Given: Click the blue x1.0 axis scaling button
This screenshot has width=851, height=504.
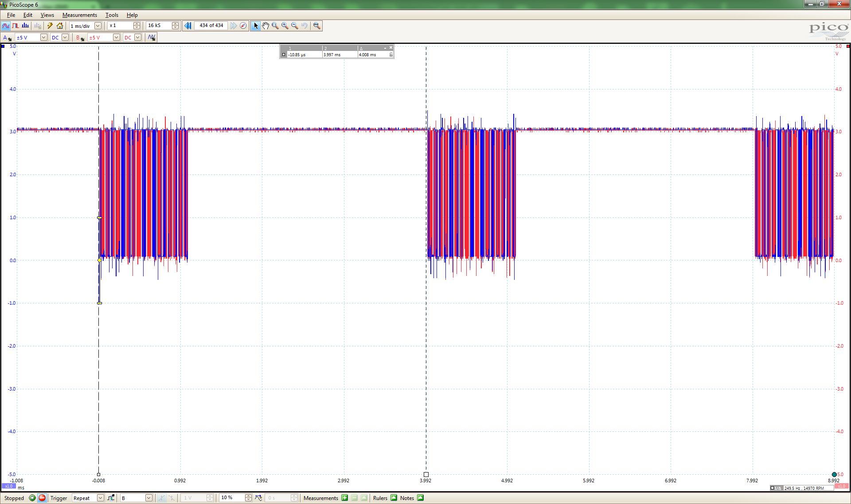Looking at the screenshot, I should [x=9, y=486].
